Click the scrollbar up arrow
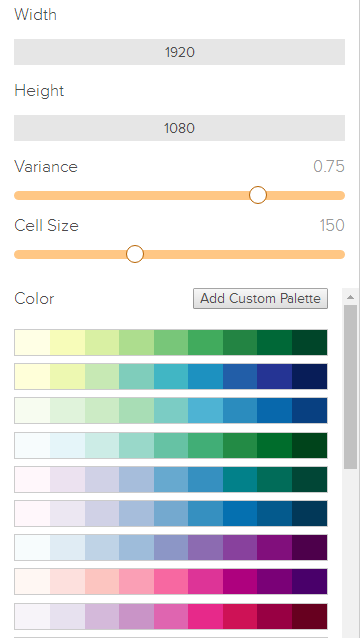Screen dimensions: 362x638 351,297
